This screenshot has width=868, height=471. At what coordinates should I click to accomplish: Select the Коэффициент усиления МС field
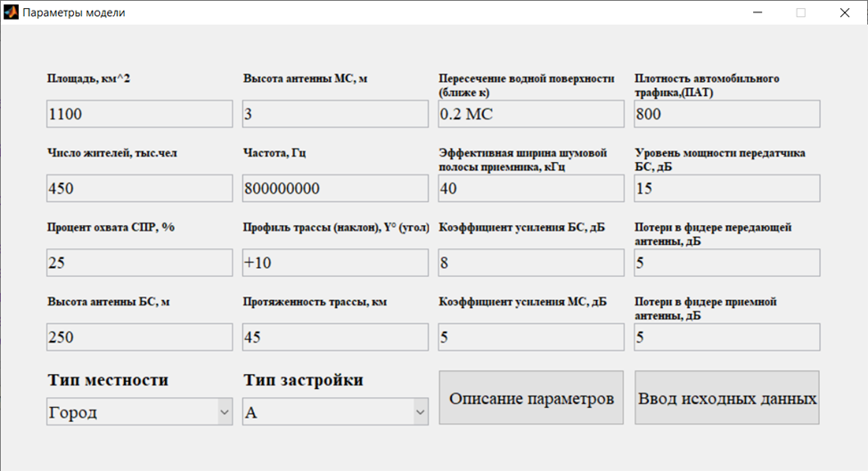pyautogui.click(x=531, y=337)
